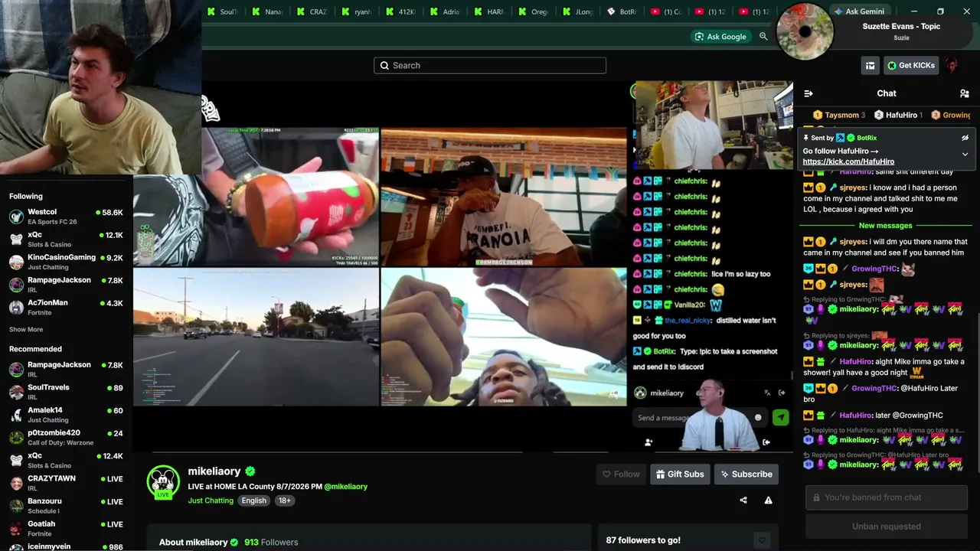
Task: Select the 18+ tag
Action: point(284,500)
